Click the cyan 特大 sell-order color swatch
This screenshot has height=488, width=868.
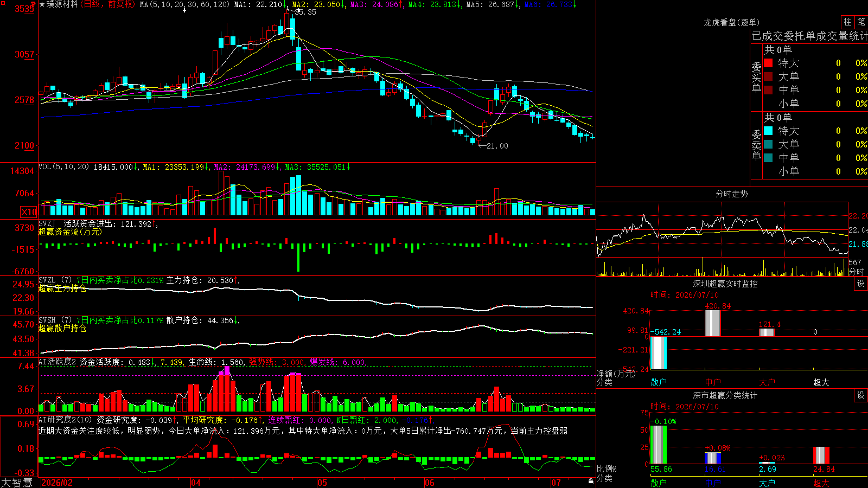(x=768, y=131)
